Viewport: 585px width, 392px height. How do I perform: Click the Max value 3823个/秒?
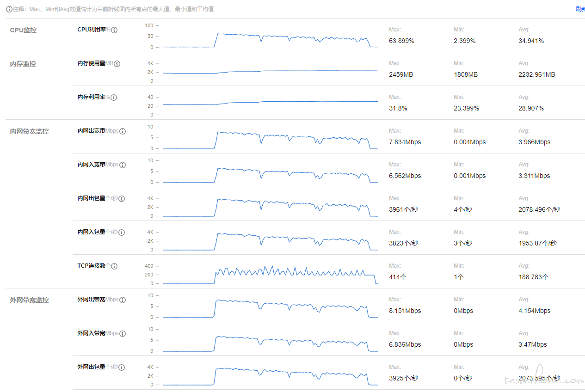tap(404, 243)
